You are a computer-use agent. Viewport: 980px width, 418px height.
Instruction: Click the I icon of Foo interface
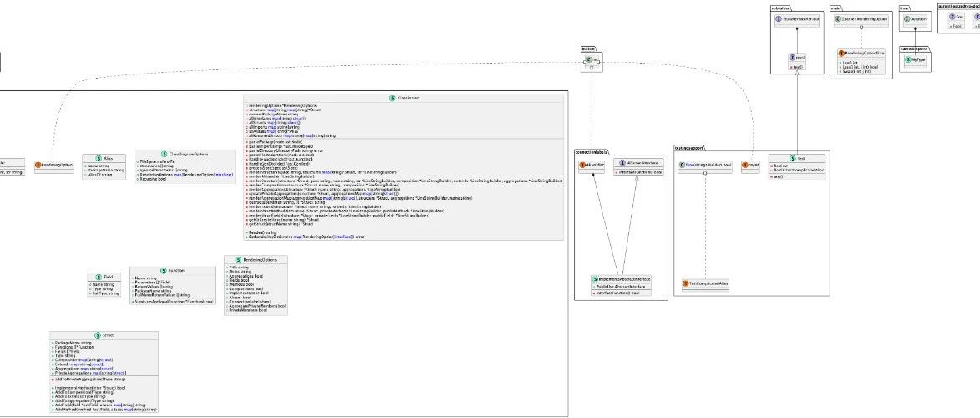952,17
